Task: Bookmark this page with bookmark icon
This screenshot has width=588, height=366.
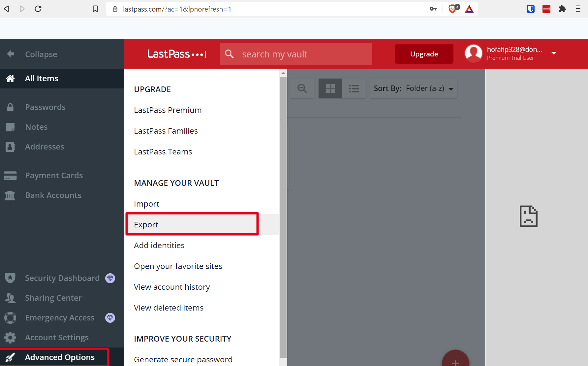Action: 95,9
